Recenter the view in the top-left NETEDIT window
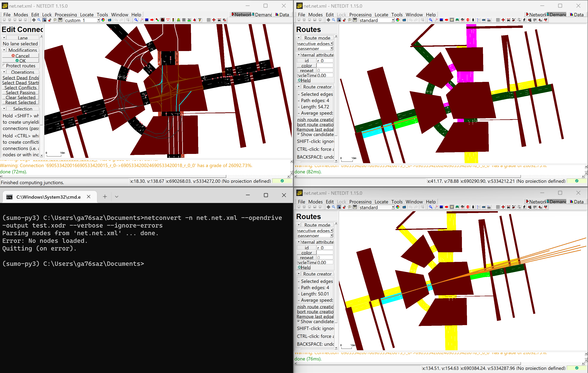This screenshot has height=373, width=588. pos(34,20)
